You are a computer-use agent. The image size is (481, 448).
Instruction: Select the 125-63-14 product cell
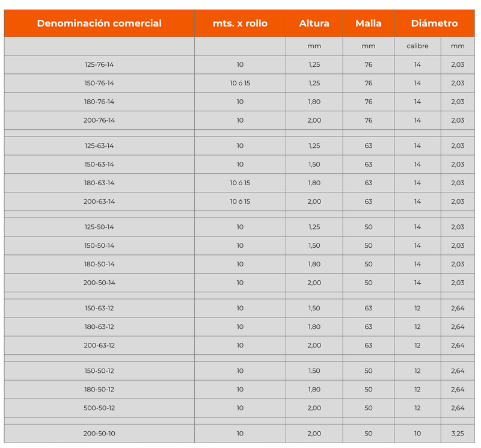click(99, 146)
